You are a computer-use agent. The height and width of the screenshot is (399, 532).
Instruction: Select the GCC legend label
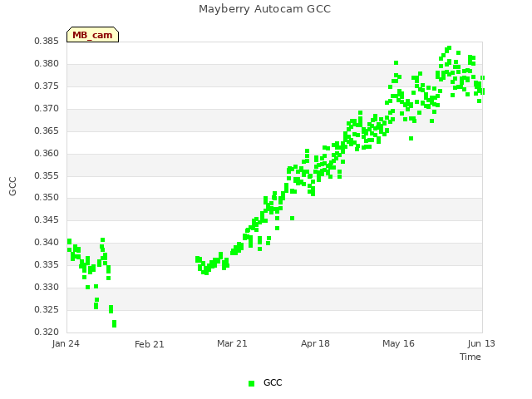tap(273, 382)
